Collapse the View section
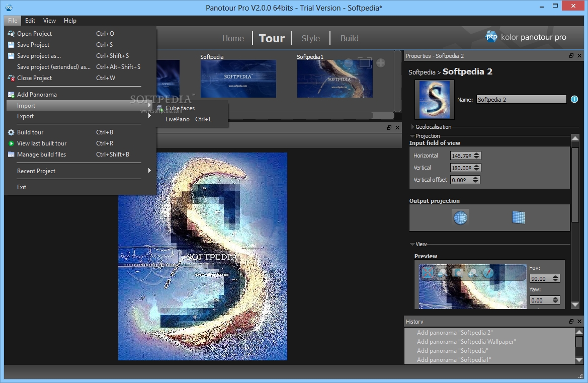This screenshot has height=383, width=588. [412, 244]
